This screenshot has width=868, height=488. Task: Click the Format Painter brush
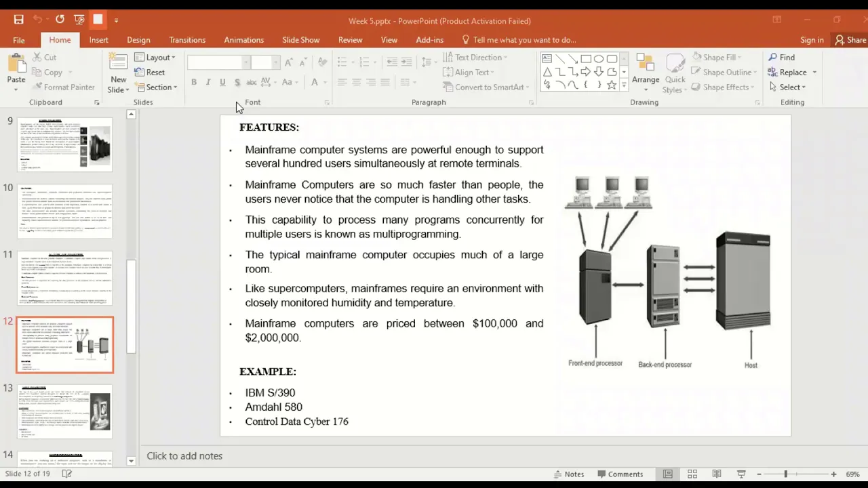coord(62,87)
